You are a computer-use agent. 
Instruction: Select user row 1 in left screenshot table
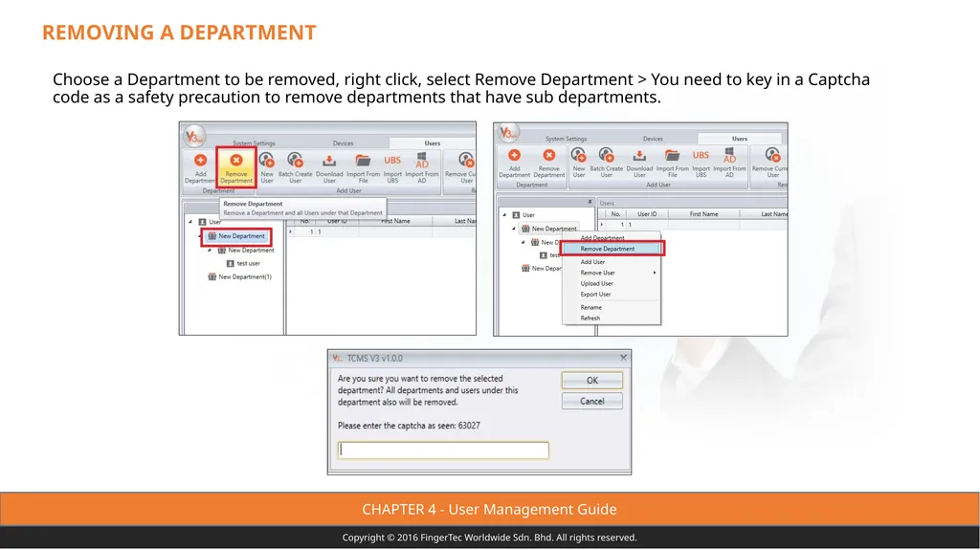381,231
